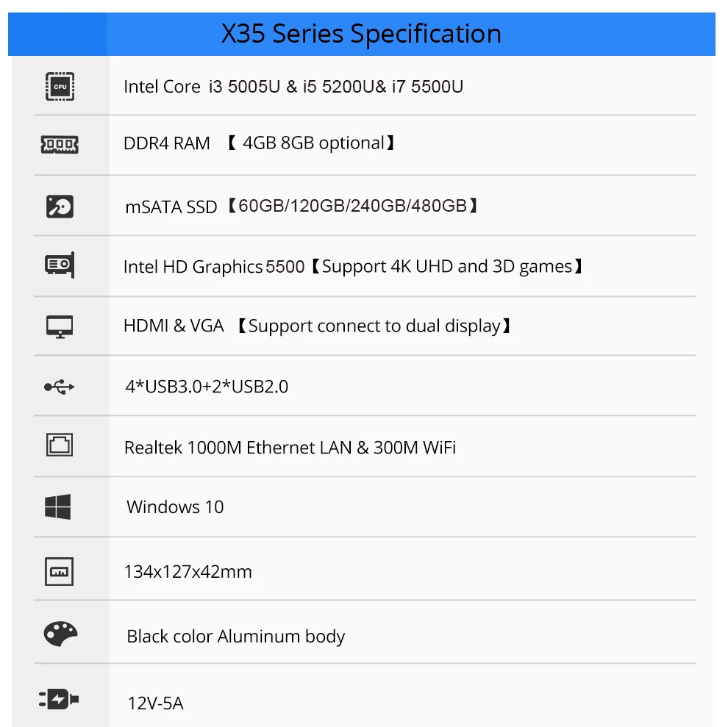This screenshot has width=728, height=727.
Task: Click the Intel Core processor options text
Action: click(x=293, y=87)
